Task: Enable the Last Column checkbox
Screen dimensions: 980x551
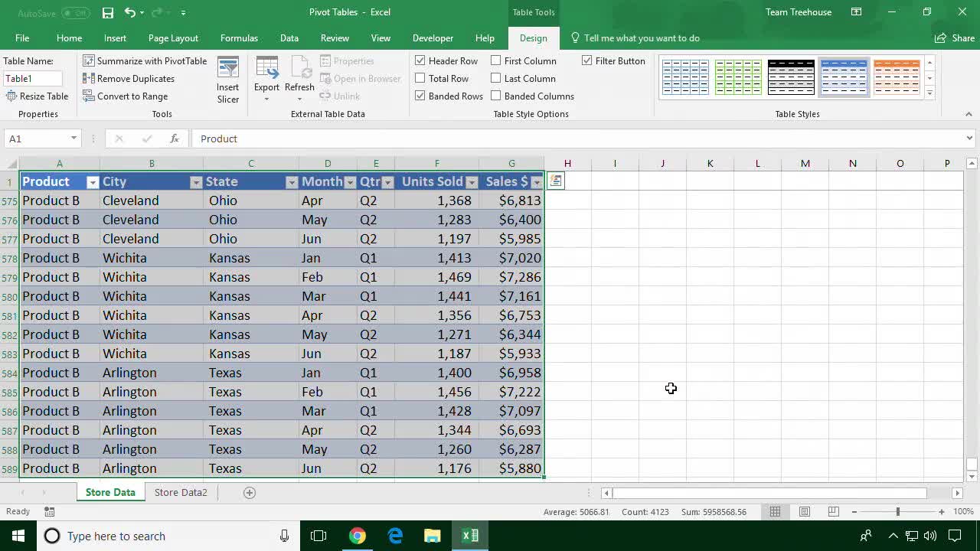Action: point(496,78)
